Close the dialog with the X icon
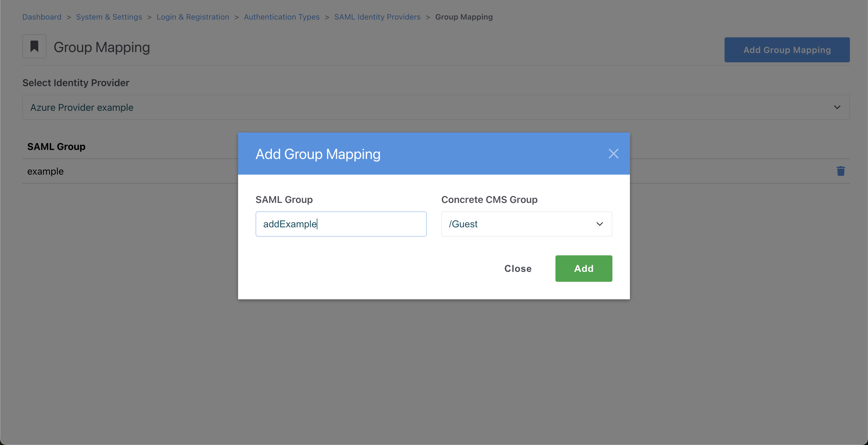Image resolution: width=868 pixels, height=445 pixels. pyautogui.click(x=613, y=154)
